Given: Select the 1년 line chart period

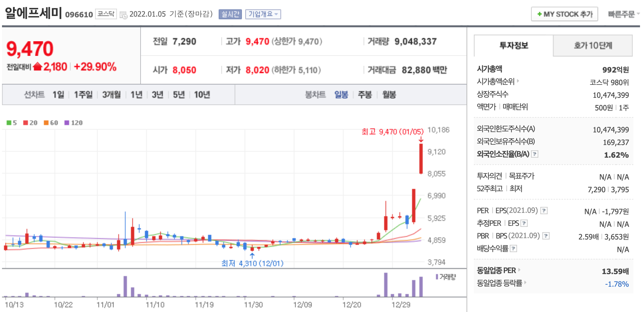Looking at the screenshot, I should click(x=136, y=95).
